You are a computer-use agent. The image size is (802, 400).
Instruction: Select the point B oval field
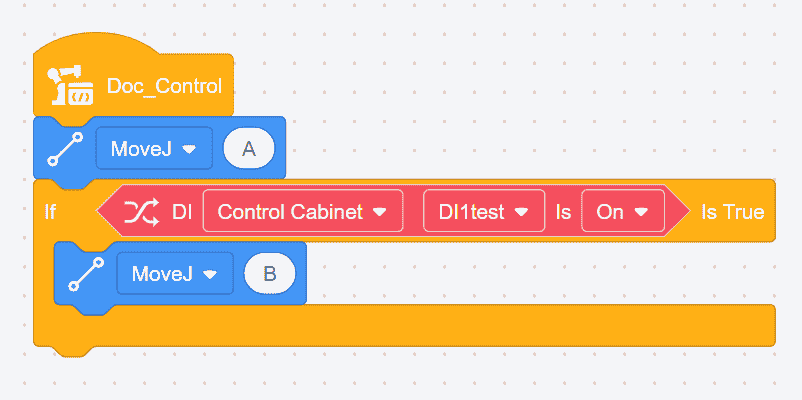(x=270, y=273)
